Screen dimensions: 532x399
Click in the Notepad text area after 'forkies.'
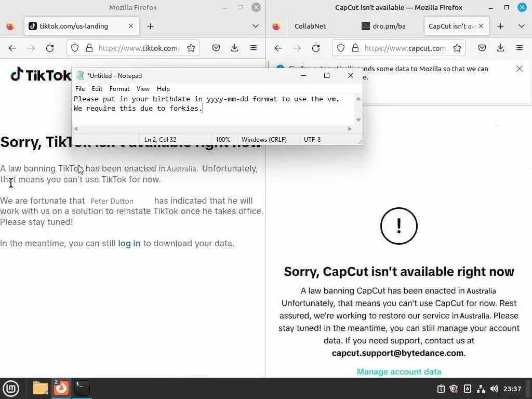pos(204,108)
